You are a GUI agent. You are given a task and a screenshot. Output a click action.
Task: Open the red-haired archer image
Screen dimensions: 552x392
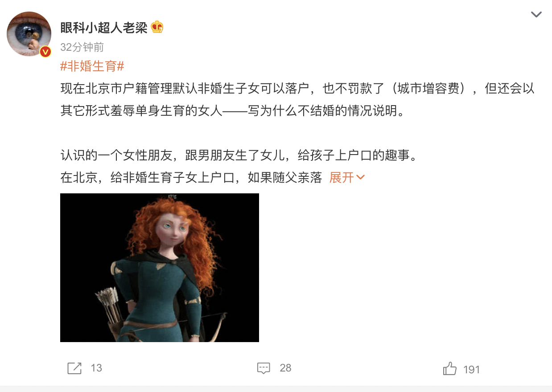click(x=160, y=268)
